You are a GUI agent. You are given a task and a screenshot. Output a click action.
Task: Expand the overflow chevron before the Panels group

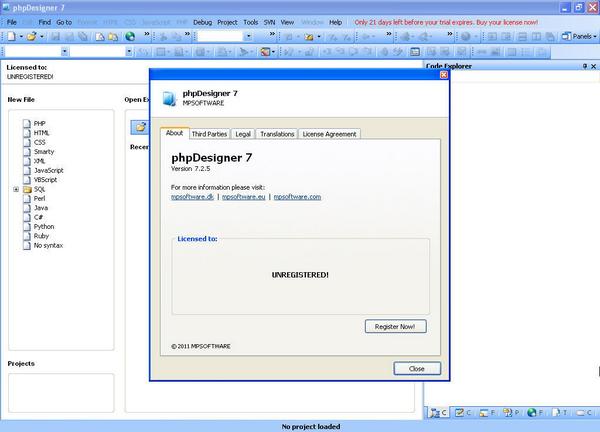pos(450,34)
